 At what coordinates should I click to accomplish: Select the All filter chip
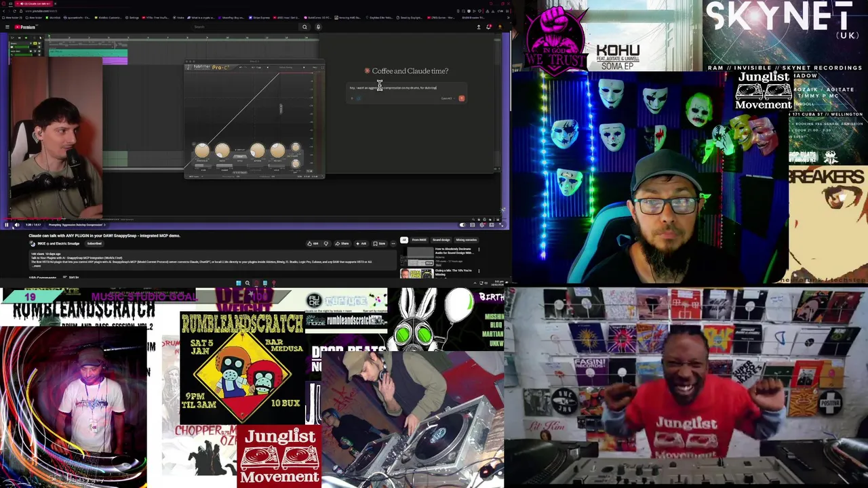[404, 240]
